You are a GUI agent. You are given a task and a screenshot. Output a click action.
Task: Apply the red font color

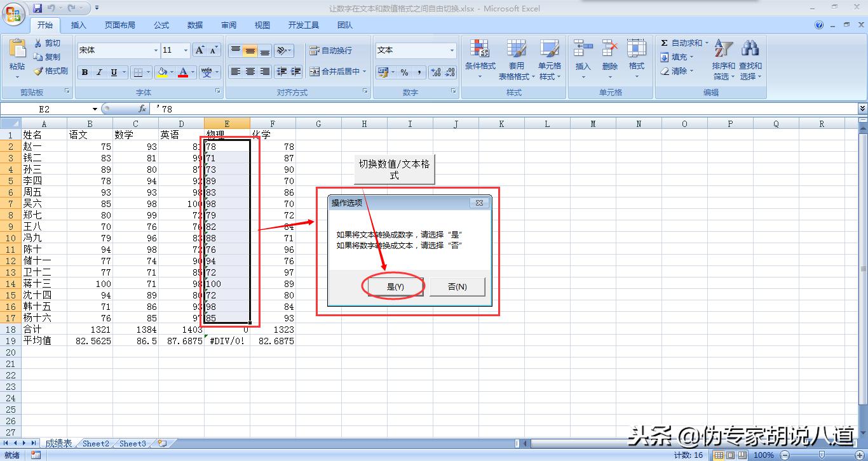(x=184, y=72)
